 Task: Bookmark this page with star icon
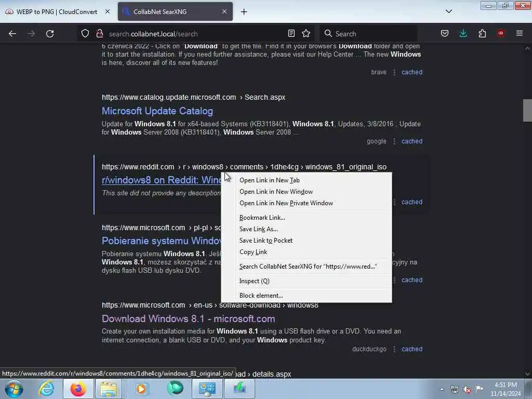pyautogui.click(x=306, y=34)
